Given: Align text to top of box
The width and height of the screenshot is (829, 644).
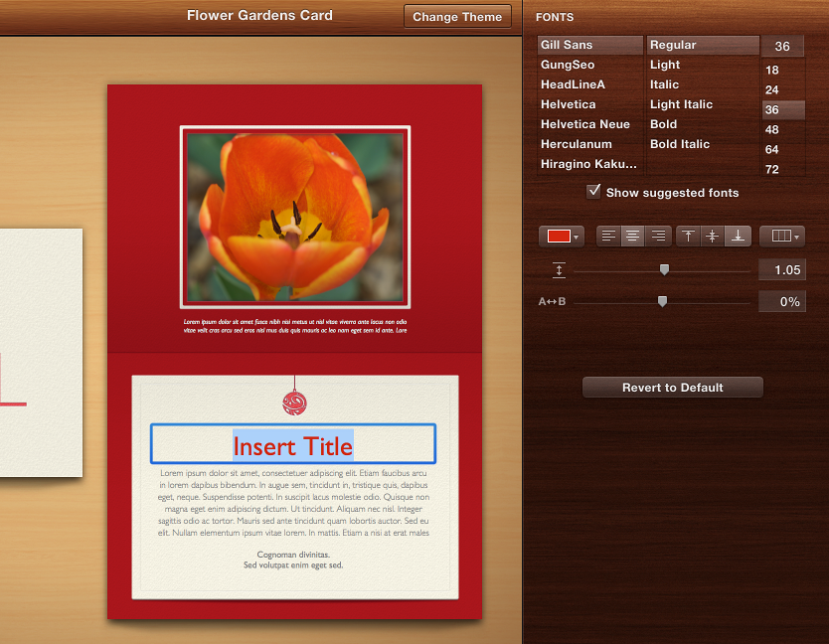Looking at the screenshot, I should tap(688, 236).
